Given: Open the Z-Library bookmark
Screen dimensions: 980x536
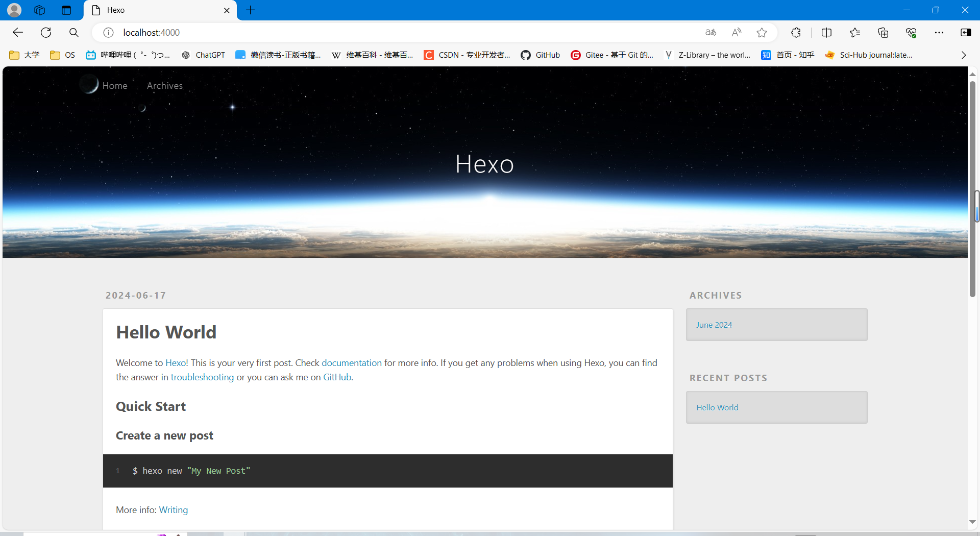Looking at the screenshot, I should pos(707,55).
